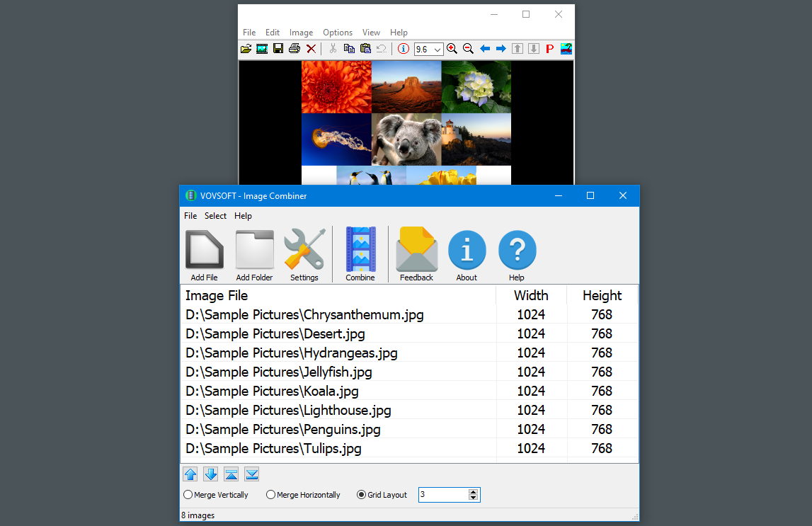Move the selected image up one position
The height and width of the screenshot is (526, 812).
[x=190, y=474]
